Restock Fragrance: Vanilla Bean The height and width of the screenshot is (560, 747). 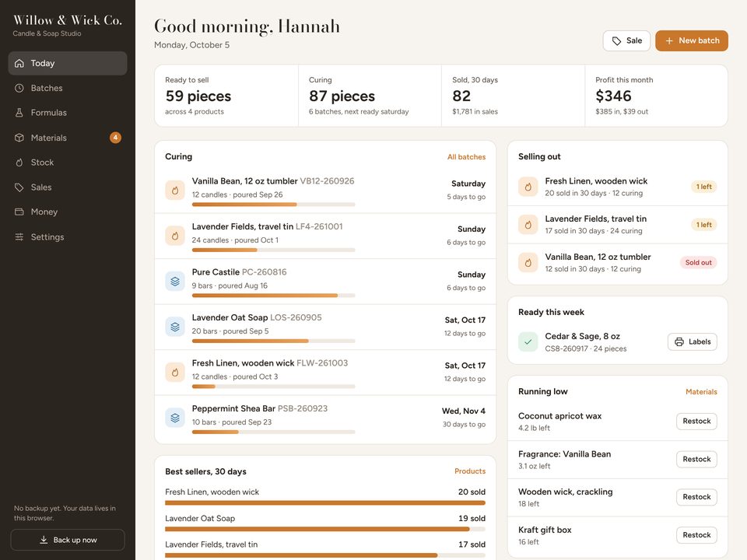click(696, 460)
